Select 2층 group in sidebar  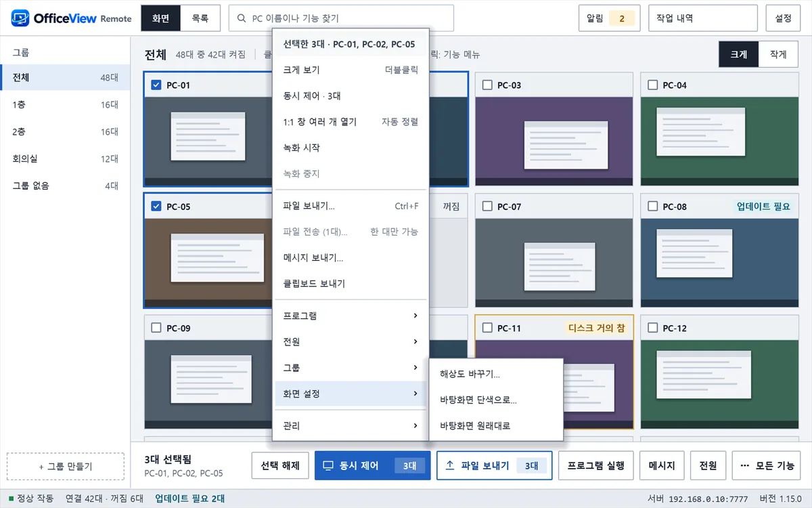[x=65, y=132]
